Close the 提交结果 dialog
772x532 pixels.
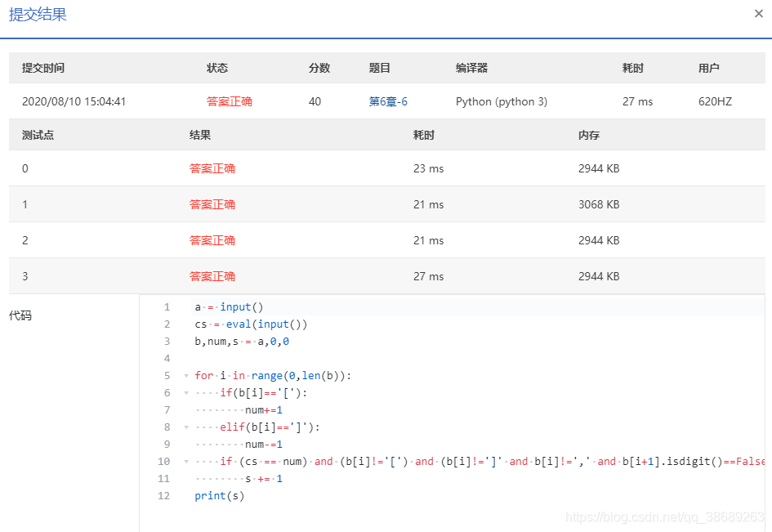tap(758, 13)
